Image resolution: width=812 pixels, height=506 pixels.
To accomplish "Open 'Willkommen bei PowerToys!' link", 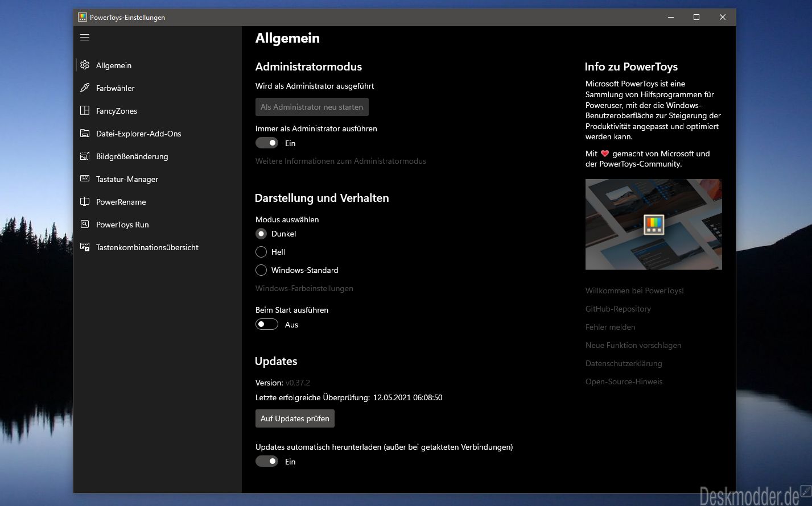I will coord(634,291).
